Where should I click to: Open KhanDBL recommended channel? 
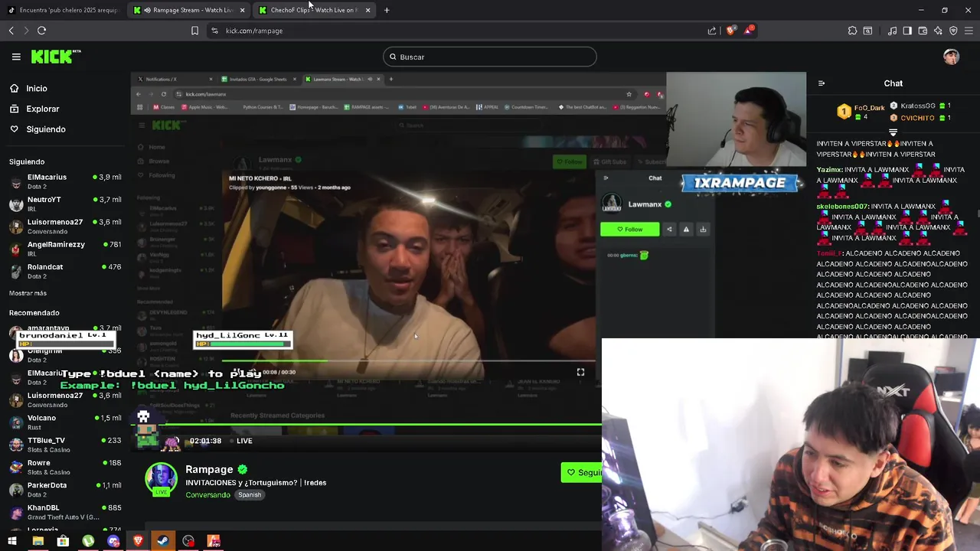(65, 512)
